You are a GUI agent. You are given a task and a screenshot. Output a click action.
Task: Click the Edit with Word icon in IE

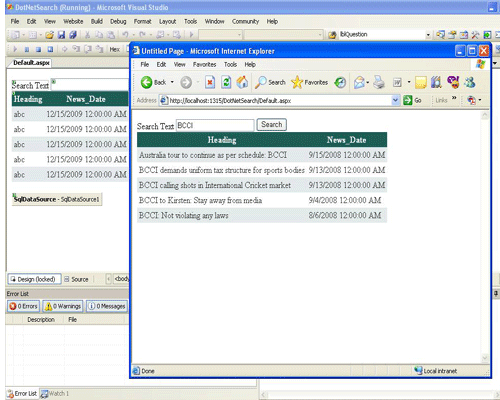[397, 82]
